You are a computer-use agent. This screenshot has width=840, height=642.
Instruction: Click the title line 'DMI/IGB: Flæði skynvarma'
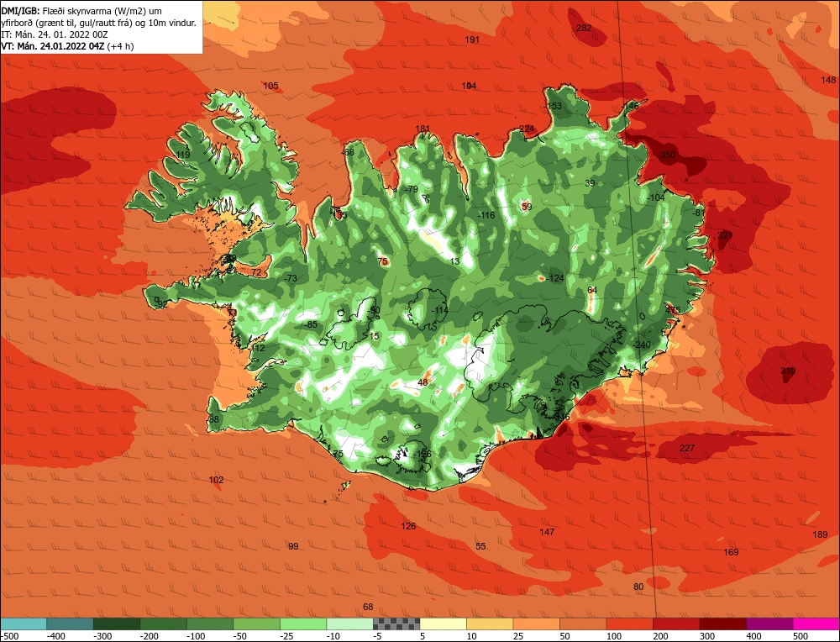[81, 11]
